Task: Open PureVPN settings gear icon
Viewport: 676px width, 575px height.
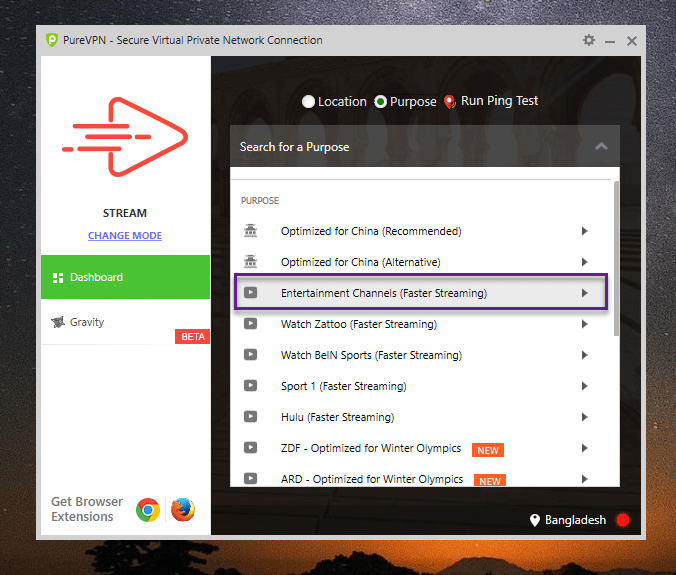Action: pos(588,41)
